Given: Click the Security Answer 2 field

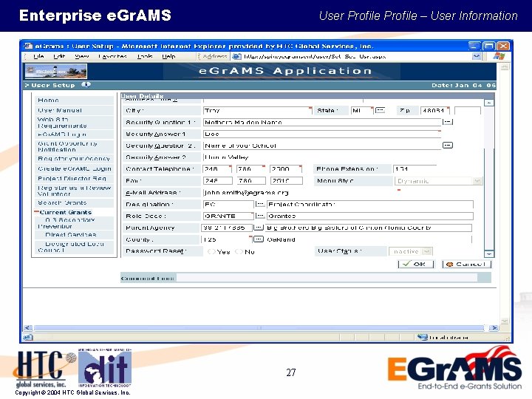Looking at the screenshot, I should (x=322, y=157).
